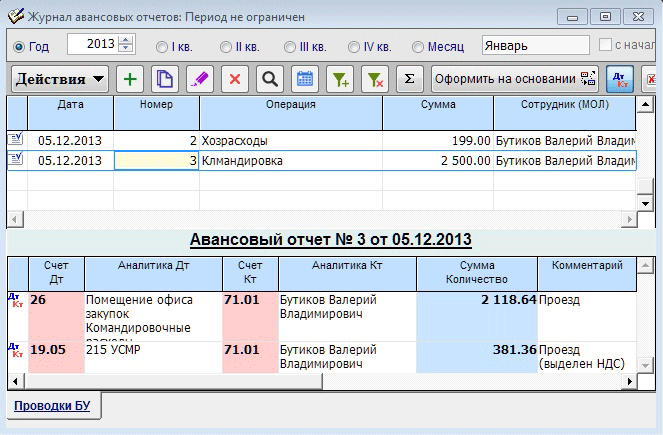Clear the filter with the funnel cross icon

[x=375, y=79]
